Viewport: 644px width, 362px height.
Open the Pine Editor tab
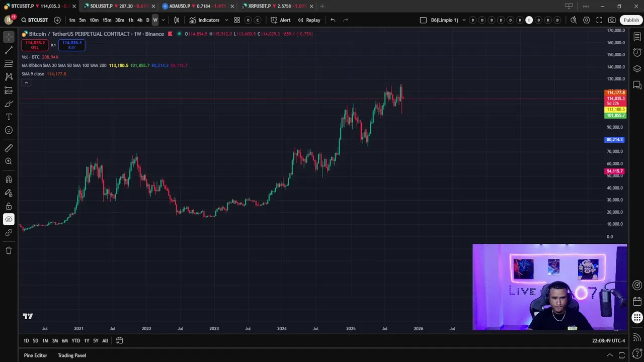click(x=35, y=355)
